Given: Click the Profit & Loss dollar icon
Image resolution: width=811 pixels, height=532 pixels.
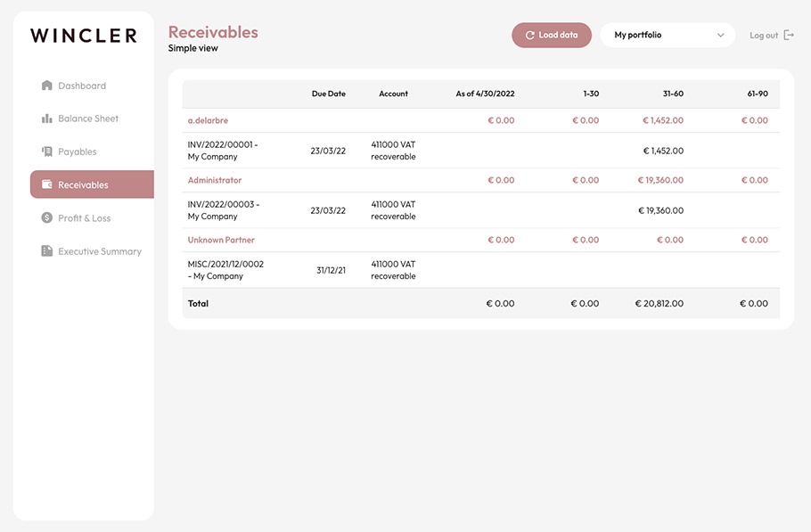Looking at the screenshot, I should [x=46, y=217].
